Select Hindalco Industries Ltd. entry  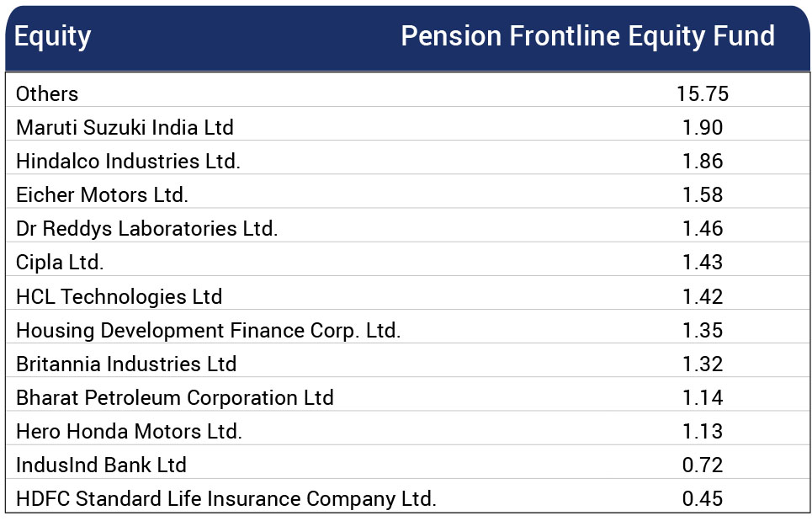tap(128, 161)
